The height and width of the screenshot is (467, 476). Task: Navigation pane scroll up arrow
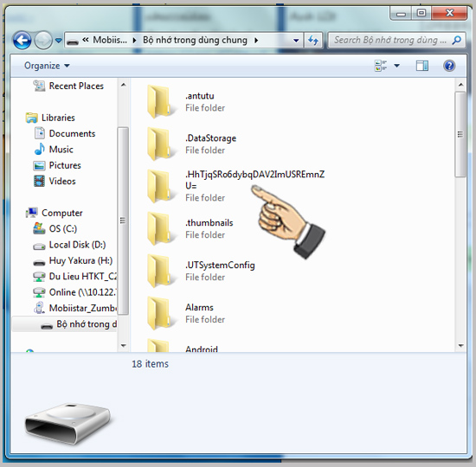[123, 85]
